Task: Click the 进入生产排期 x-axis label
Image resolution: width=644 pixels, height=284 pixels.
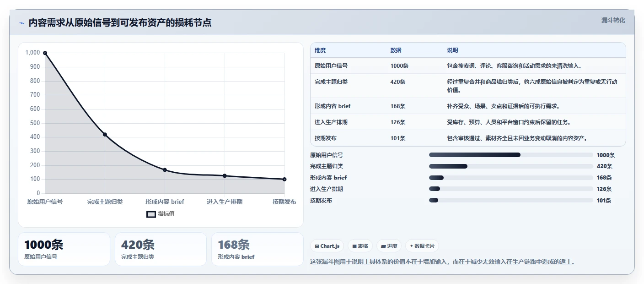Action: tap(225, 202)
